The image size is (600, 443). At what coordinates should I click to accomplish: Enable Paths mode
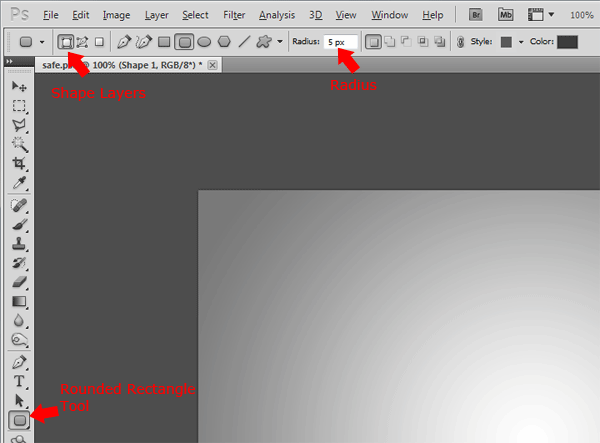[x=82, y=42]
